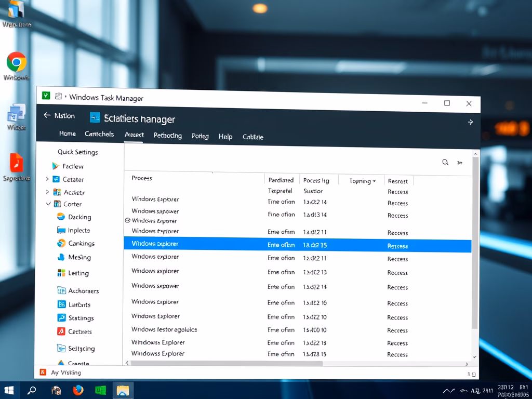Sort by the Process column header
Viewport: 532px width, 399px height.
(x=142, y=178)
